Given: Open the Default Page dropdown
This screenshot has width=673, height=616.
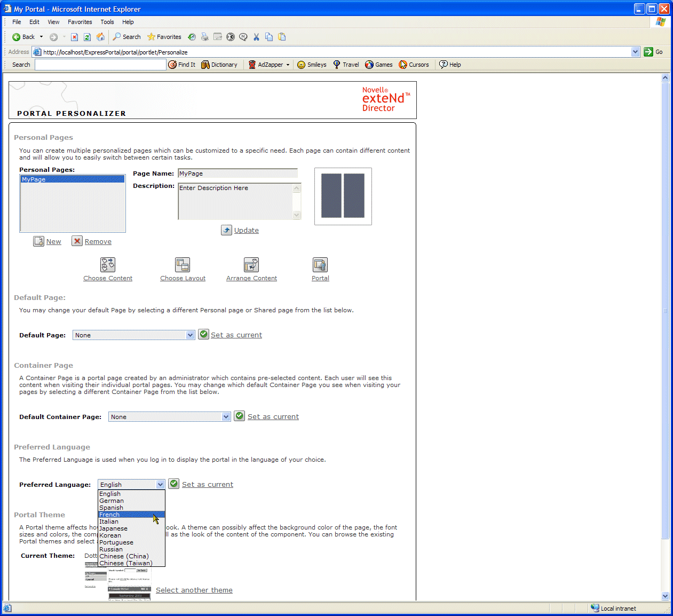Looking at the screenshot, I should tap(134, 335).
